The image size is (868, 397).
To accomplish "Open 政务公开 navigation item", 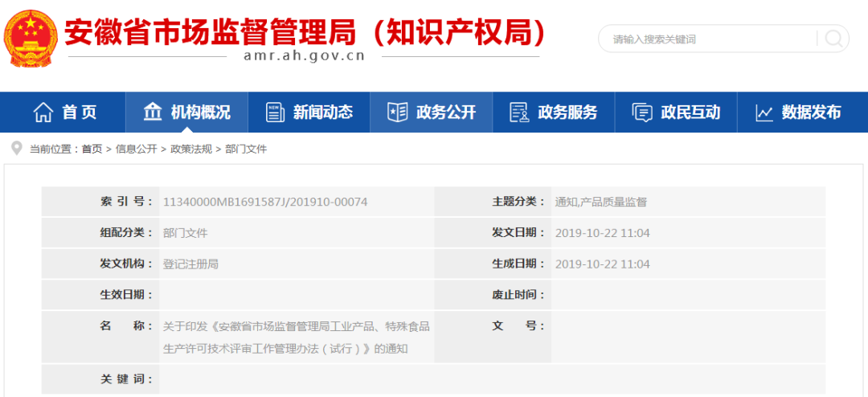I will click(432, 113).
